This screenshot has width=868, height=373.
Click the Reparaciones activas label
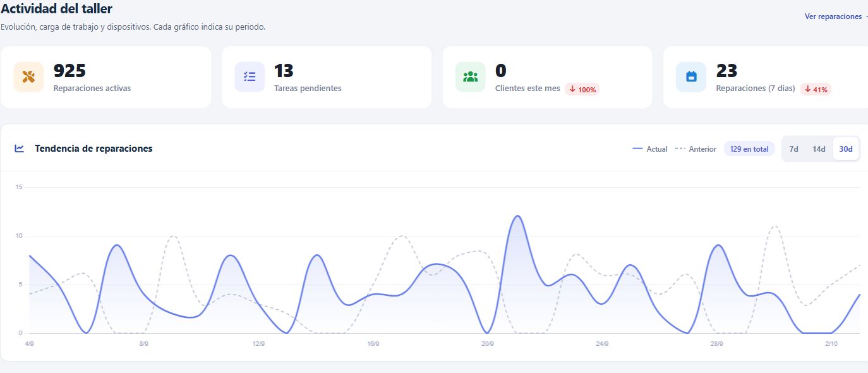(x=92, y=89)
